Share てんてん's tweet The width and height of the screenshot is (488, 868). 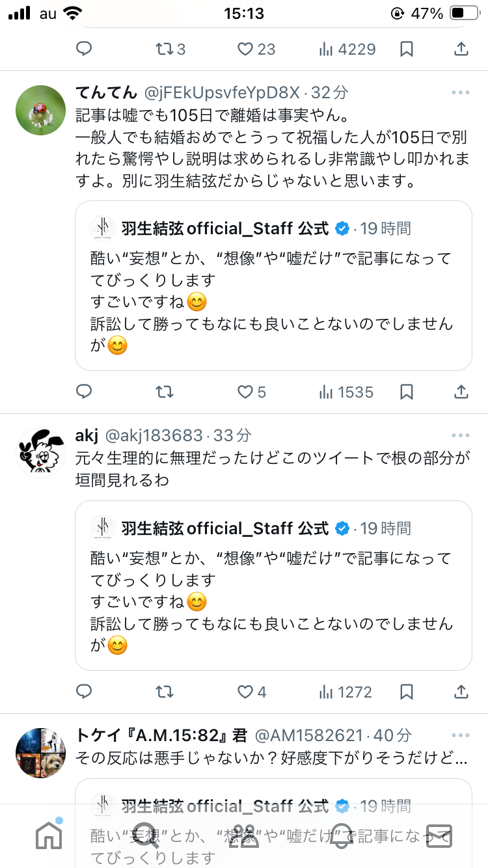pyautogui.click(x=461, y=392)
